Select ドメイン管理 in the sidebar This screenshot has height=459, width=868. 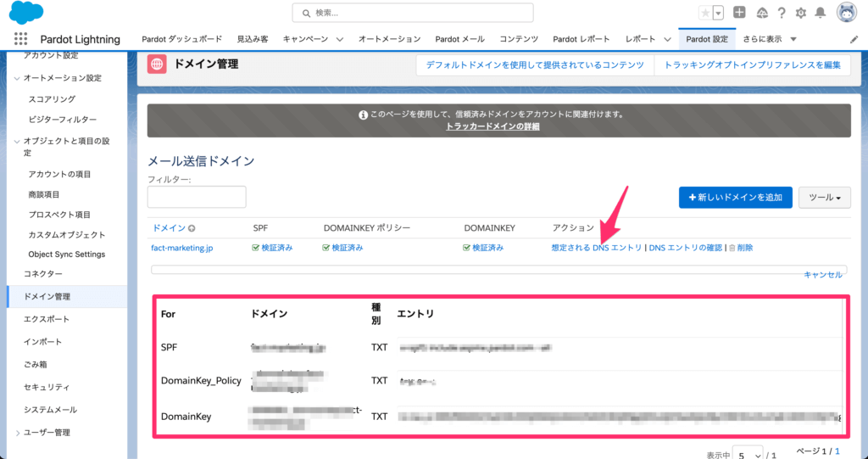tap(67, 297)
